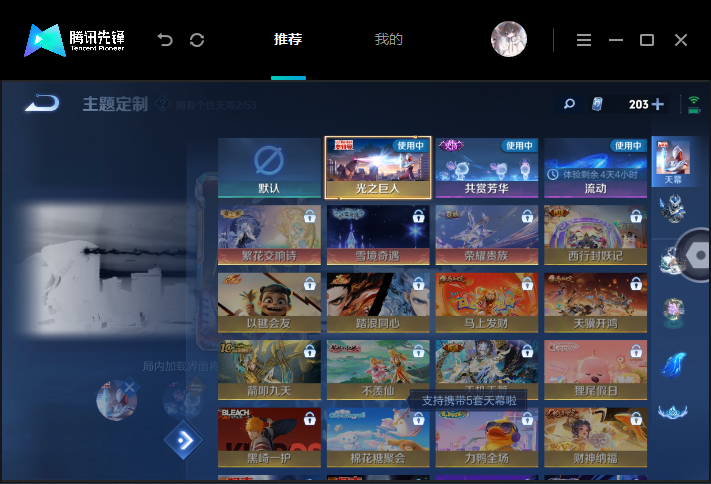Viewport: 711px width, 484px height.
Task: Select the 流动 trial theme card
Action: pos(595,168)
